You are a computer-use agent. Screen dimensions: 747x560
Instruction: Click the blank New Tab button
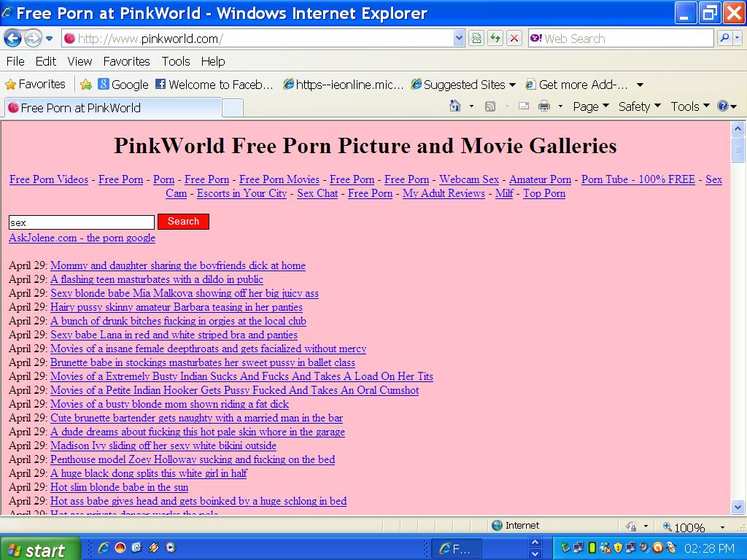233,108
